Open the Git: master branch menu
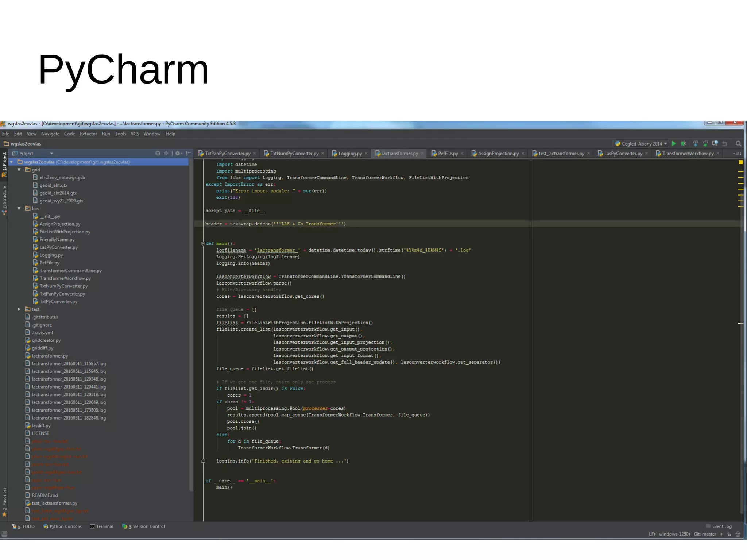 (708, 534)
